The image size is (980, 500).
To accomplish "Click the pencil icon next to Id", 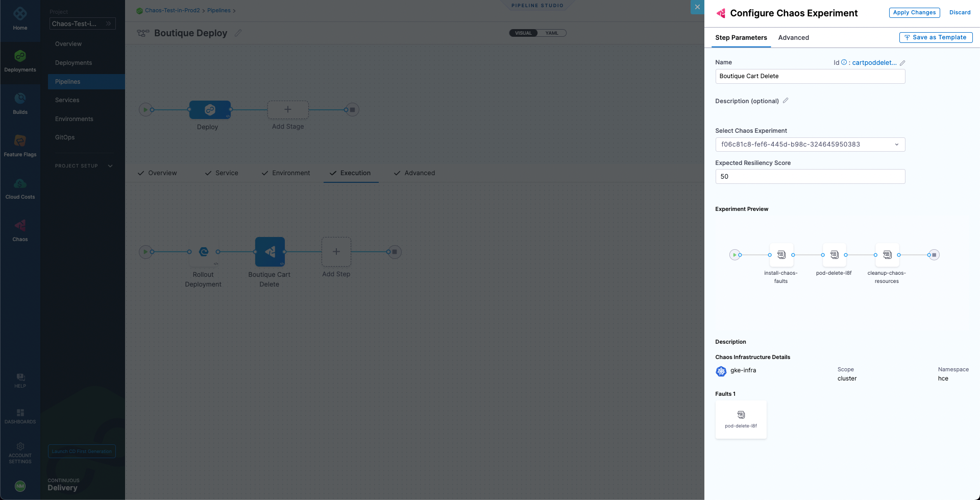I will tap(902, 63).
